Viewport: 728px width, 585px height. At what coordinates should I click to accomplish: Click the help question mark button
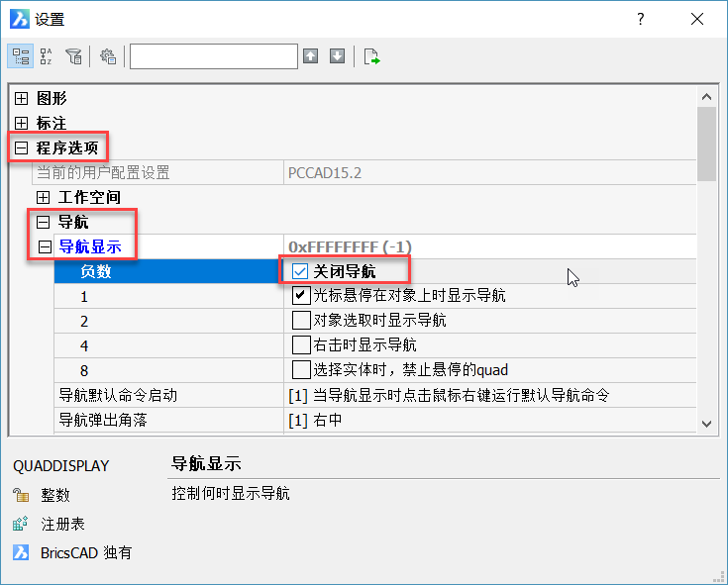[641, 19]
